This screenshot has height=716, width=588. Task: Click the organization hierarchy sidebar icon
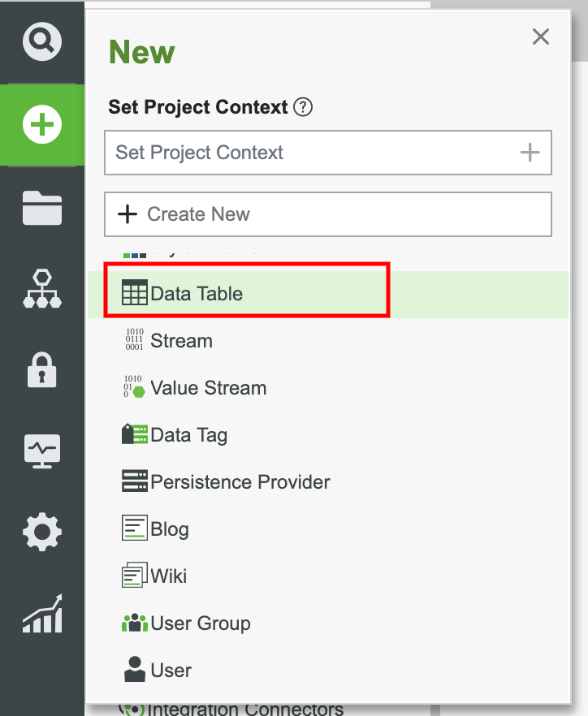pos(42,289)
